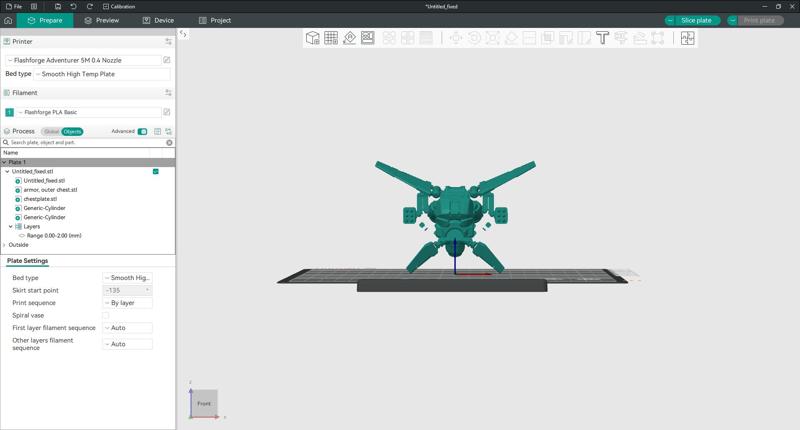Open First layer filament sequence dropdown
This screenshot has width=800, height=430.
coord(128,327)
